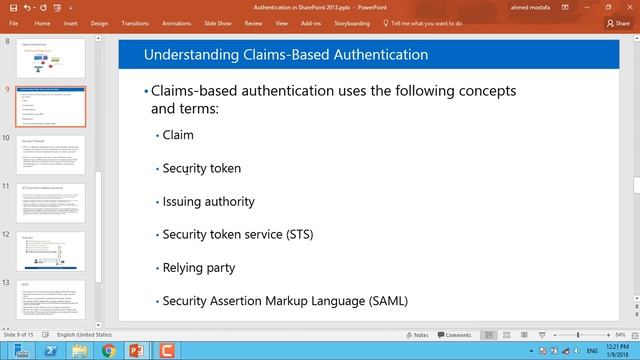Open Ribbon Display Options icon

[565, 7]
